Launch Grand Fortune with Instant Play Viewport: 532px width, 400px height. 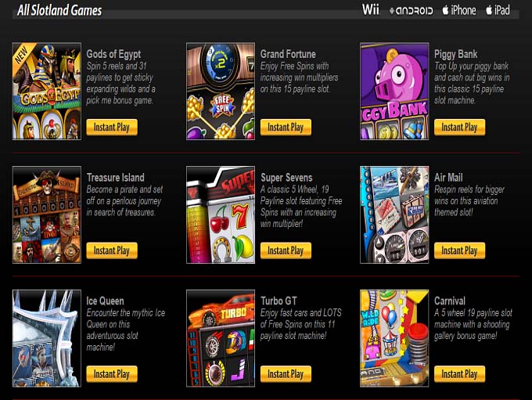click(x=286, y=128)
